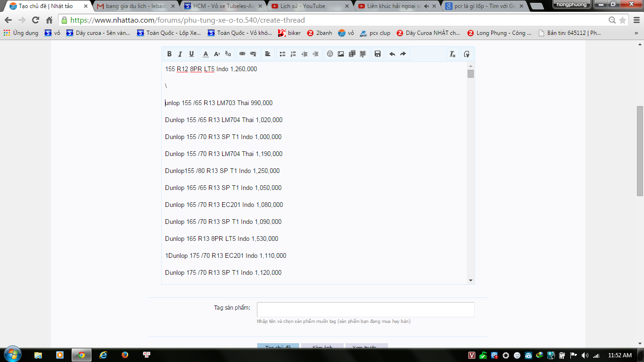The image size is (644, 362).
Task: Bookmark this page with the star icon
Action: point(622,20)
